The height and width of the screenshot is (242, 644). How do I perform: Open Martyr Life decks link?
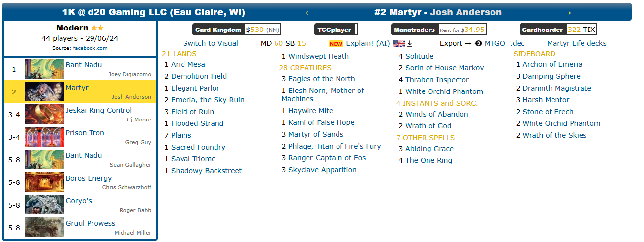[x=577, y=43]
